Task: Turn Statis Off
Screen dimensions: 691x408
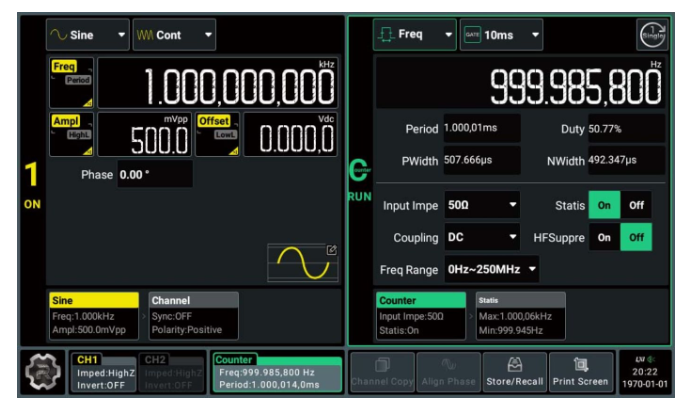Action: [636, 205]
